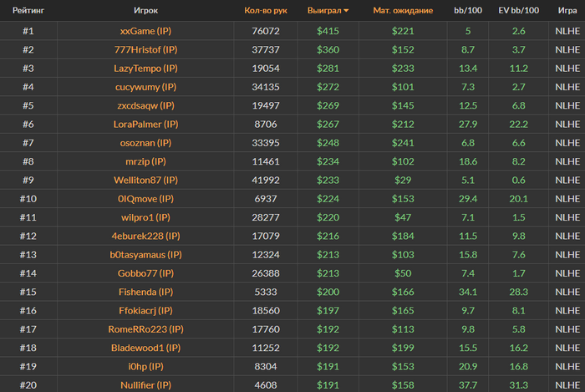
Task: Open Nullifier (IP) player profile
Action: [x=145, y=385]
